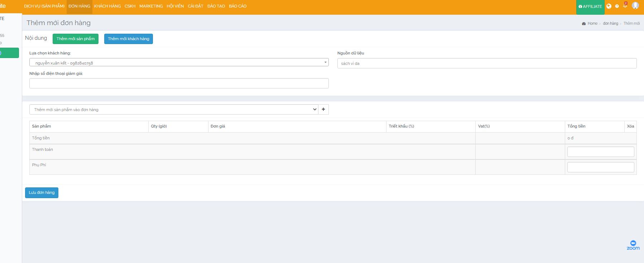The width and height of the screenshot is (644, 263).
Task: Focus the 'Nhập số điện thoại giảm giá' field
Action: coord(179,83)
